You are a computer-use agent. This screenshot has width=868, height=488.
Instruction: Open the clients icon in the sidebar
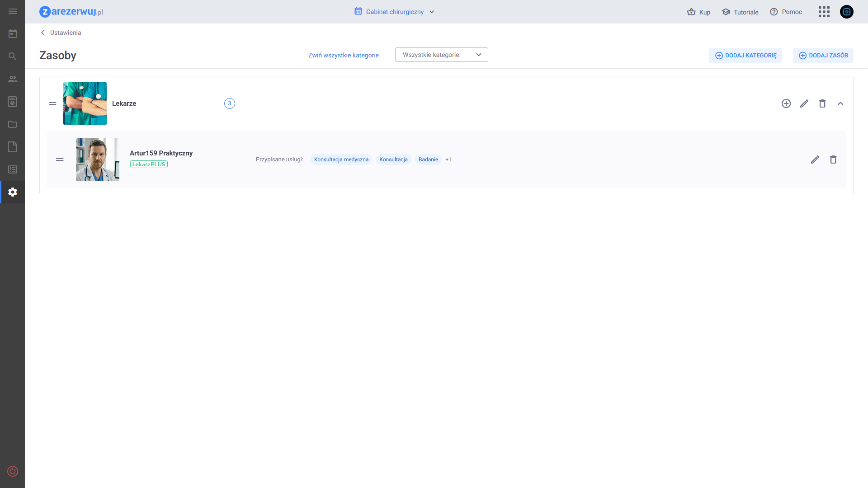click(x=13, y=79)
